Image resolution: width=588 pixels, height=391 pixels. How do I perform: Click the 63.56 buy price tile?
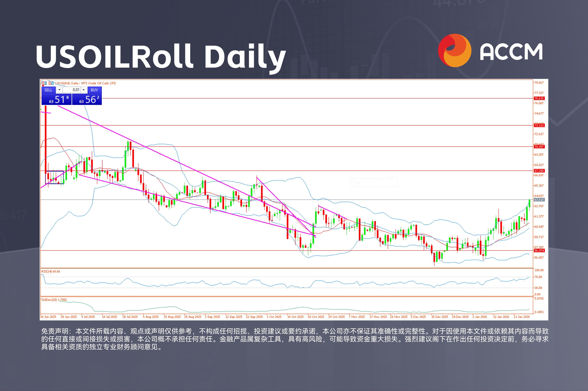[87, 99]
